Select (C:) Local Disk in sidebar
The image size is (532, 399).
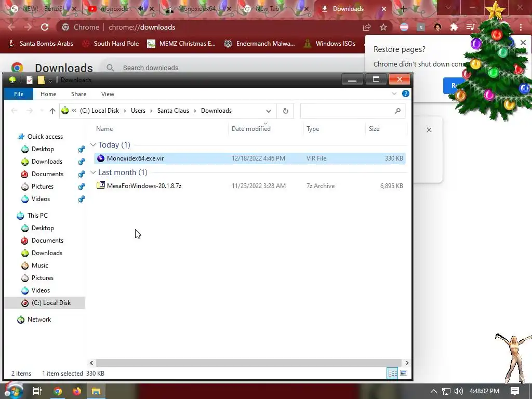coord(45,303)
